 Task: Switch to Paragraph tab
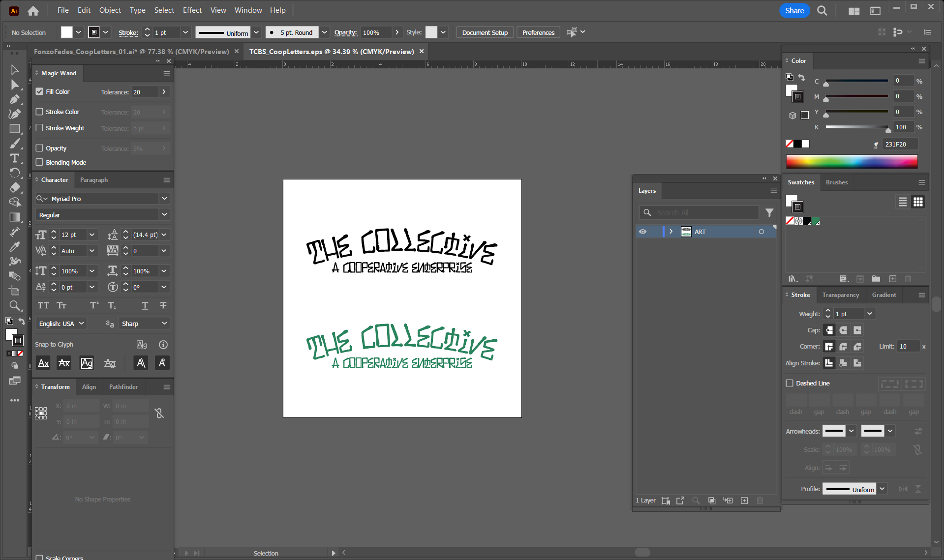tap(94, 180)
